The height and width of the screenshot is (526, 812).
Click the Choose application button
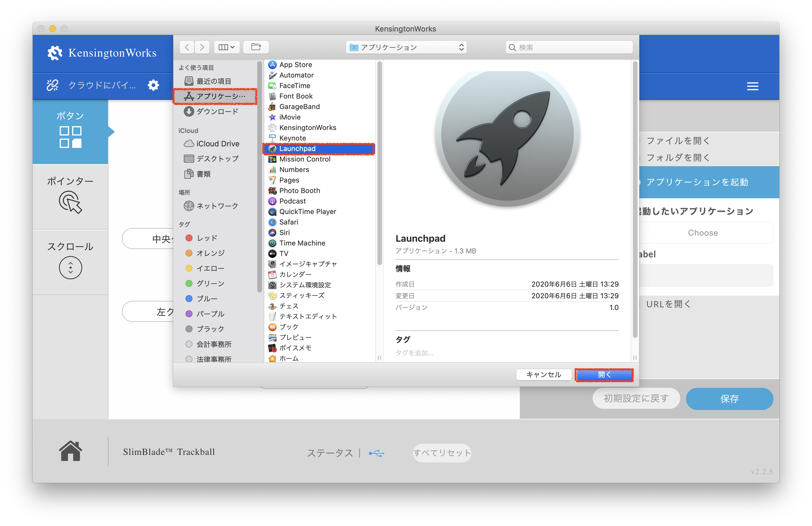tap(703, 233)
